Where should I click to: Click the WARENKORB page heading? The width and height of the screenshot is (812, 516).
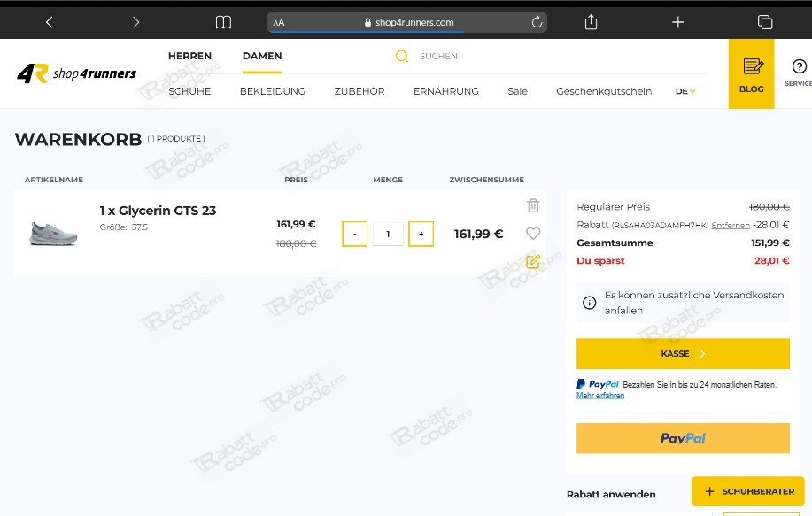[78, 139]
